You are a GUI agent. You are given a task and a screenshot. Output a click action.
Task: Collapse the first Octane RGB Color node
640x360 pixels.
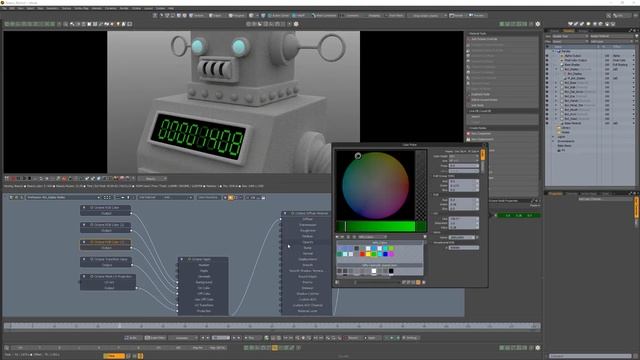coord(84,208)
